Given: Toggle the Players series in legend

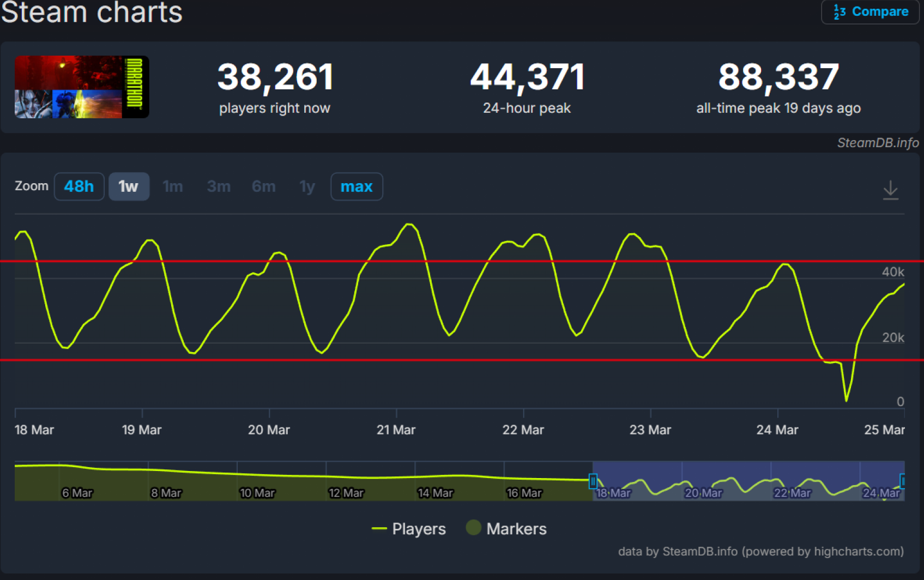Looking at the screenshot, I should click(408, 529).
